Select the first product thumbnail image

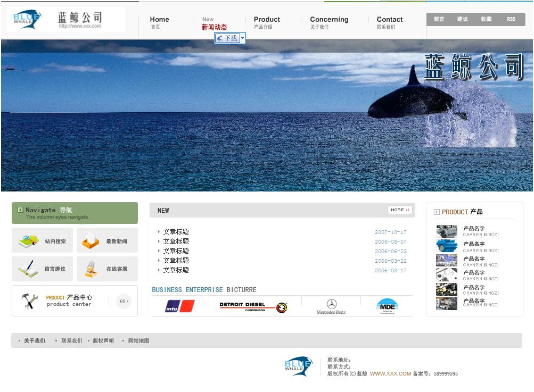click(x=447, y=231)
